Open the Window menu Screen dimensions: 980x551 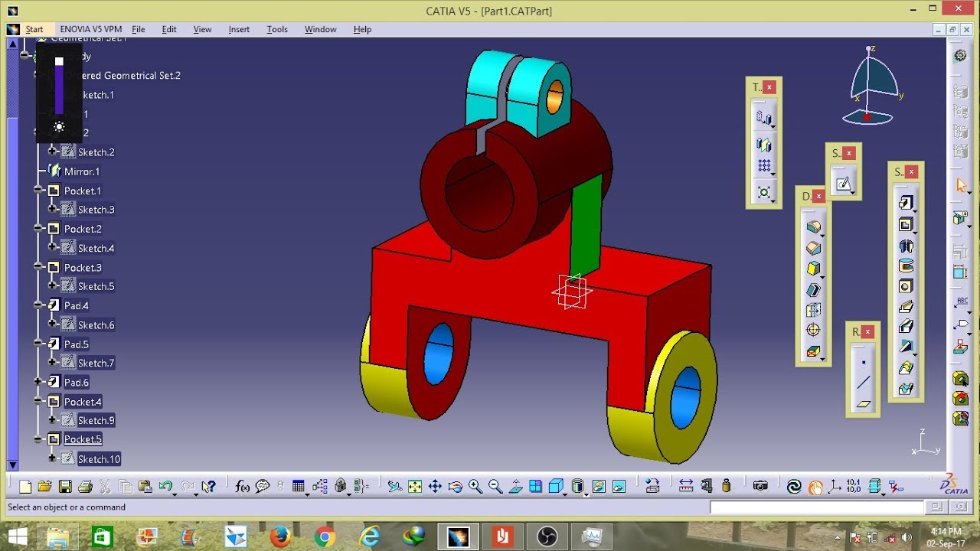[x=321, y=29]
